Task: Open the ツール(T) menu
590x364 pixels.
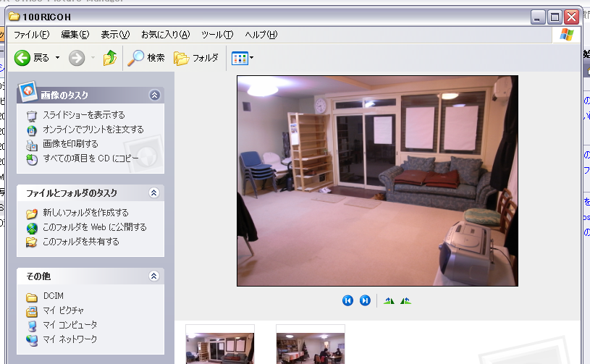Action: pos(217,35)
